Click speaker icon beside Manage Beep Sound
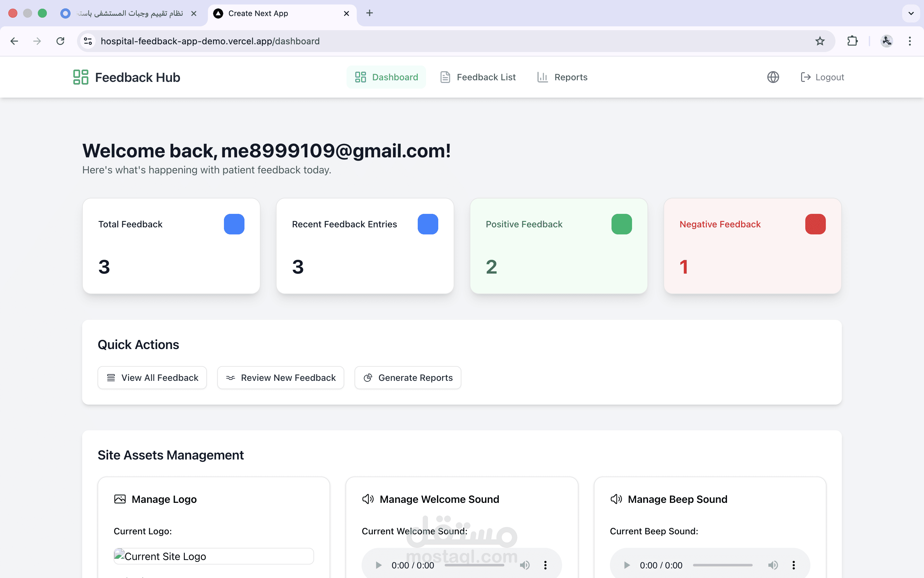924x578 pixels. coord(616,499)
